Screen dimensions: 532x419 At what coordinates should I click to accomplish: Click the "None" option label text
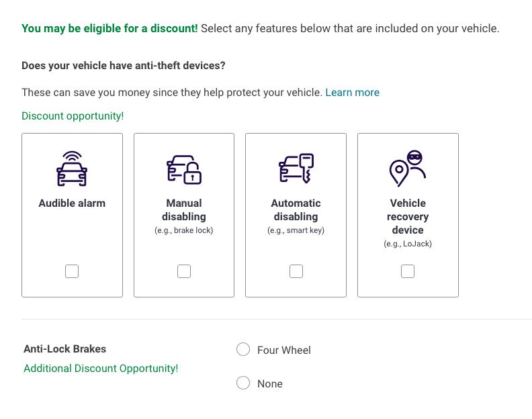pos(270,384)
